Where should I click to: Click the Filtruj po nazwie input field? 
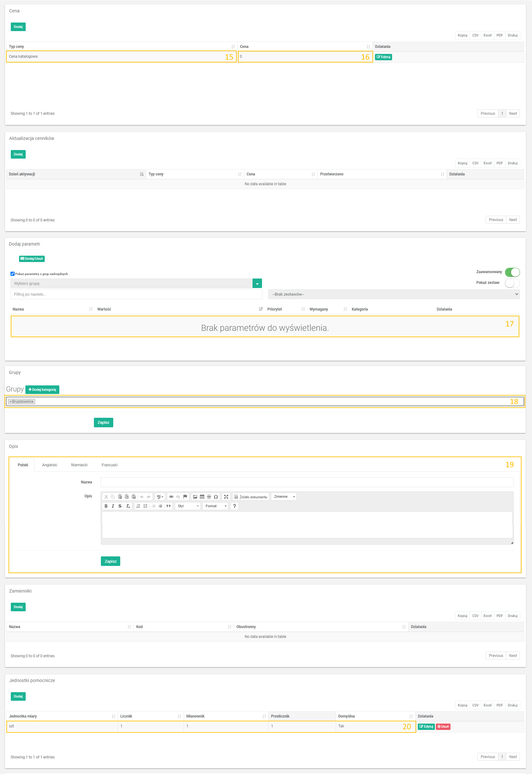[136, 294]
